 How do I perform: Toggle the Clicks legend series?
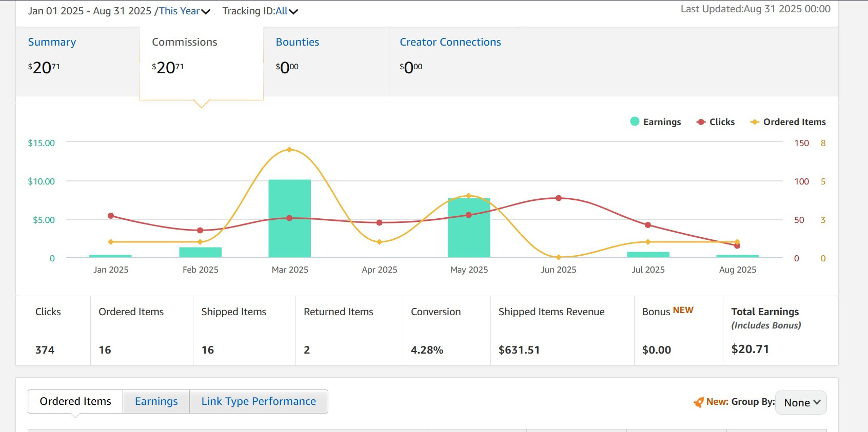716,122
